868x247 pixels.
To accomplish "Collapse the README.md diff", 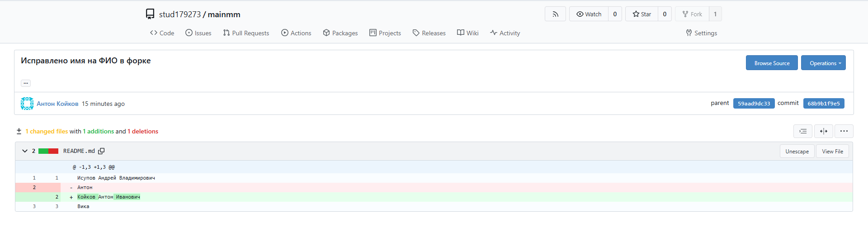I will (x=25, y=151).
